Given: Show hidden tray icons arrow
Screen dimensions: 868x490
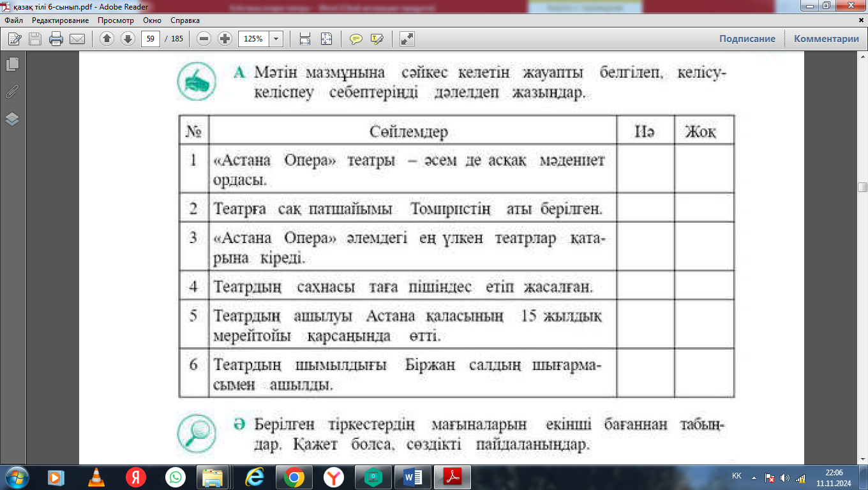Looking at the screenshot, I should [755, 477].
